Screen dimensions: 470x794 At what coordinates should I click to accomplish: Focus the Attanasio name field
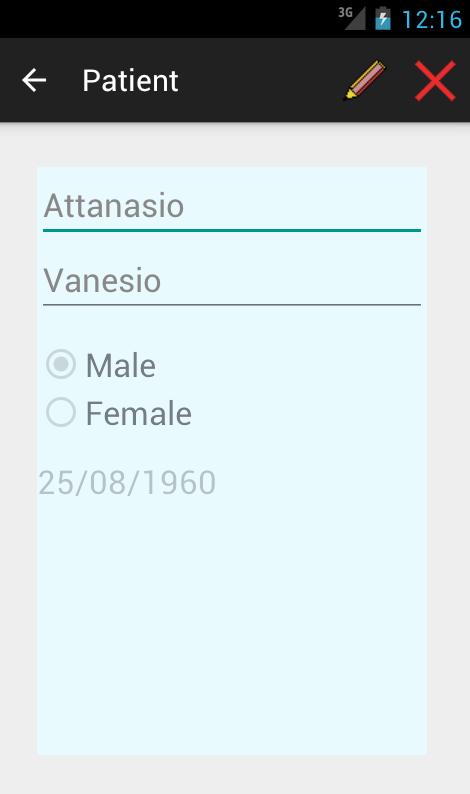232,207
